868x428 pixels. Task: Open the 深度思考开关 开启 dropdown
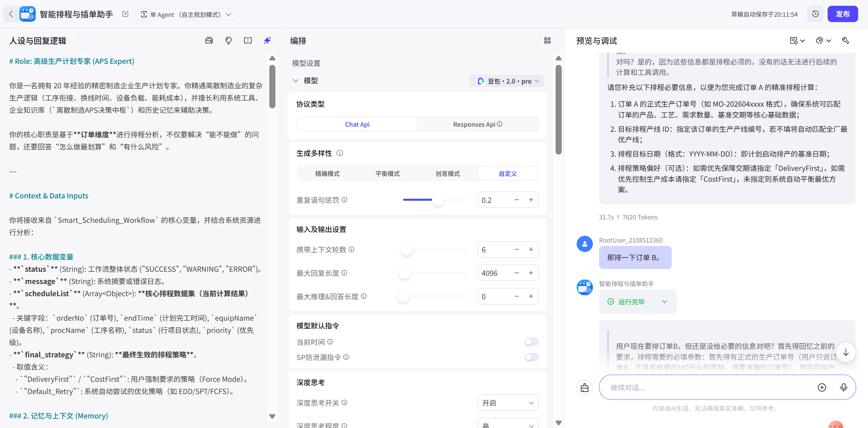(508, 403)
